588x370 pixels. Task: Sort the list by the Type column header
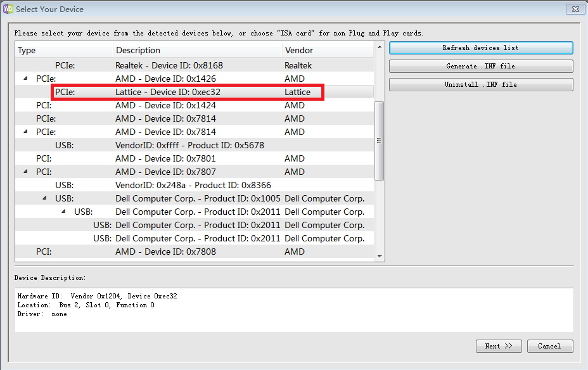tap(63, 50)
